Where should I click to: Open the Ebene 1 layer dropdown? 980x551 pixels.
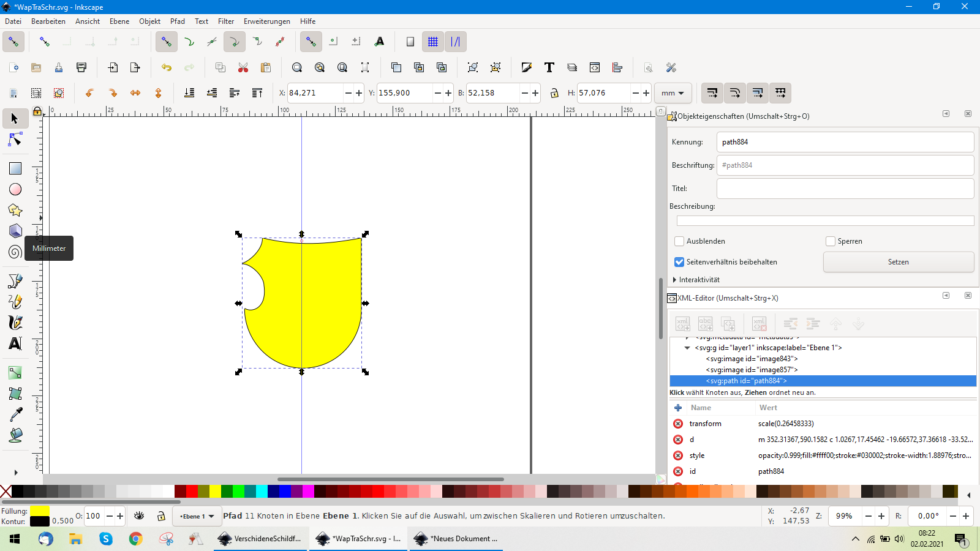coord(197,516)
